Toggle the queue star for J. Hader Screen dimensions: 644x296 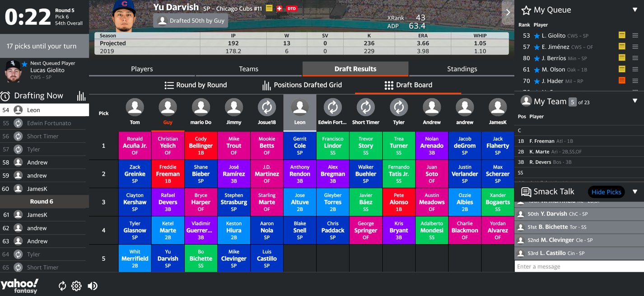click(537, 81)
